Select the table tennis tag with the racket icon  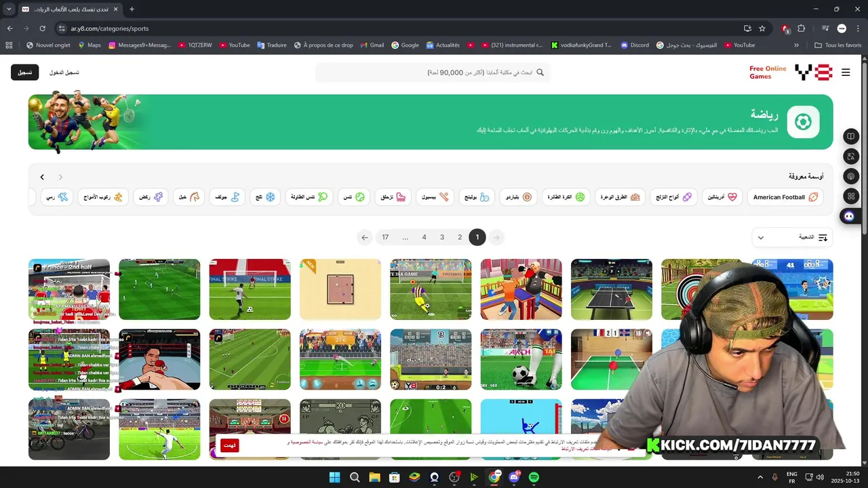click(x=309, y=197)
